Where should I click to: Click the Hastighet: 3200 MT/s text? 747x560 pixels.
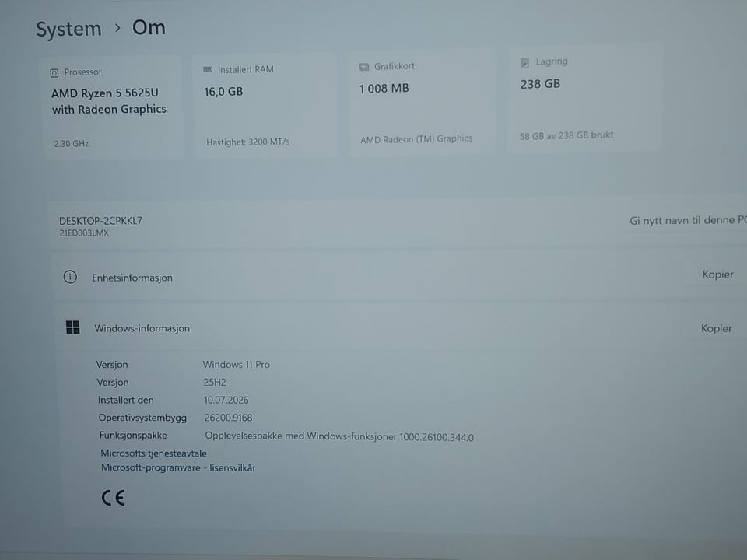(247, 142)
